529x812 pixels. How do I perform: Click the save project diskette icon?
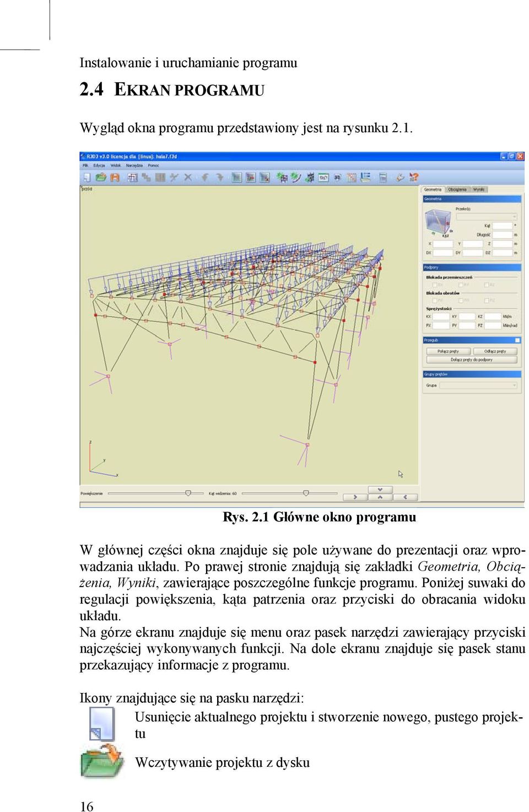[114, 178]
